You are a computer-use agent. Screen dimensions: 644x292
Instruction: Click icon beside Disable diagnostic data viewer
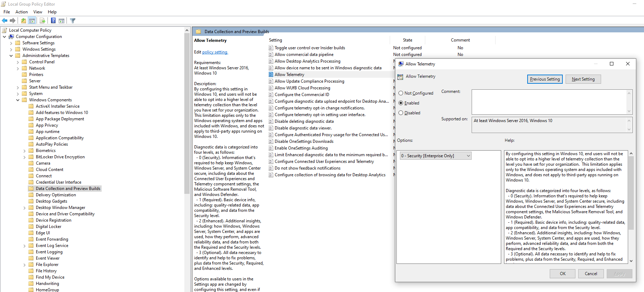[271, 128]
